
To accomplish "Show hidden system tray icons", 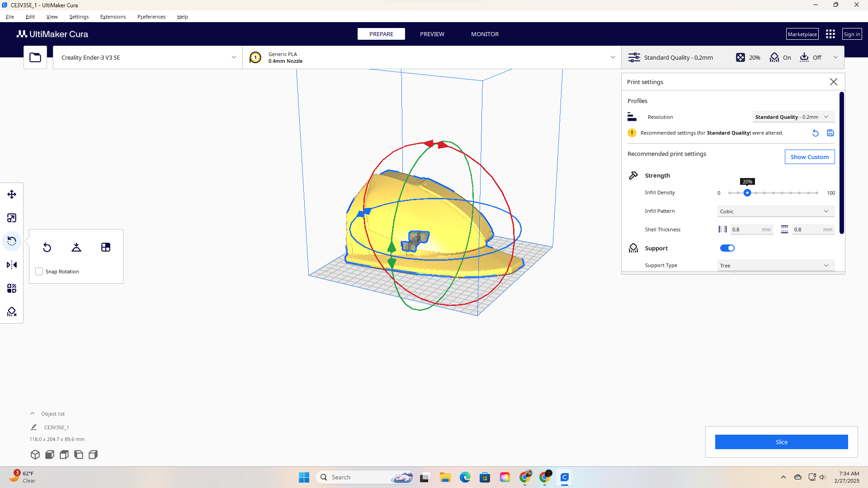I will 783,477.
